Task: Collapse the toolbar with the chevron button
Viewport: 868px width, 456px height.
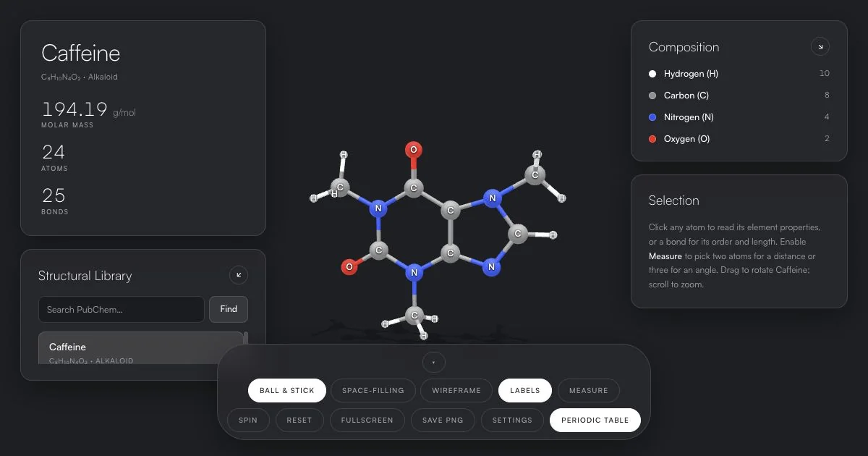Action: tap(433, 362)
